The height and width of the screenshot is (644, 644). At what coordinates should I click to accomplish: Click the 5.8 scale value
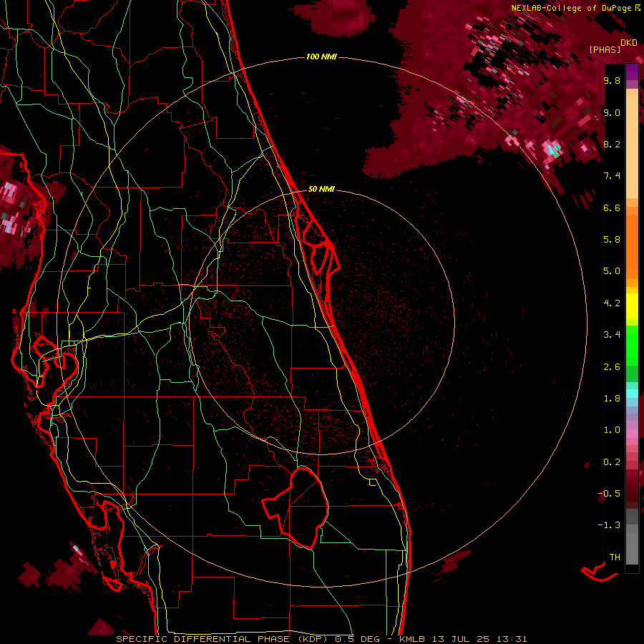tap(612, 240)
